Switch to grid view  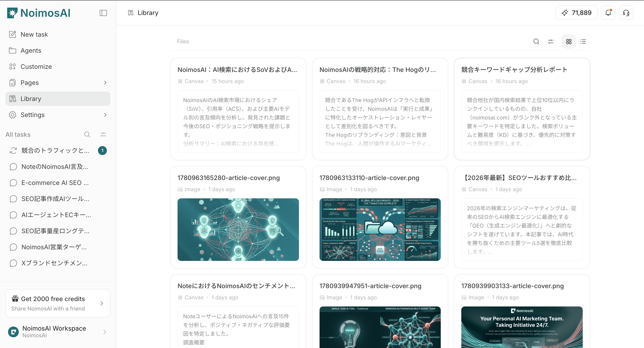pyautogui.click(x=569, y=42)
